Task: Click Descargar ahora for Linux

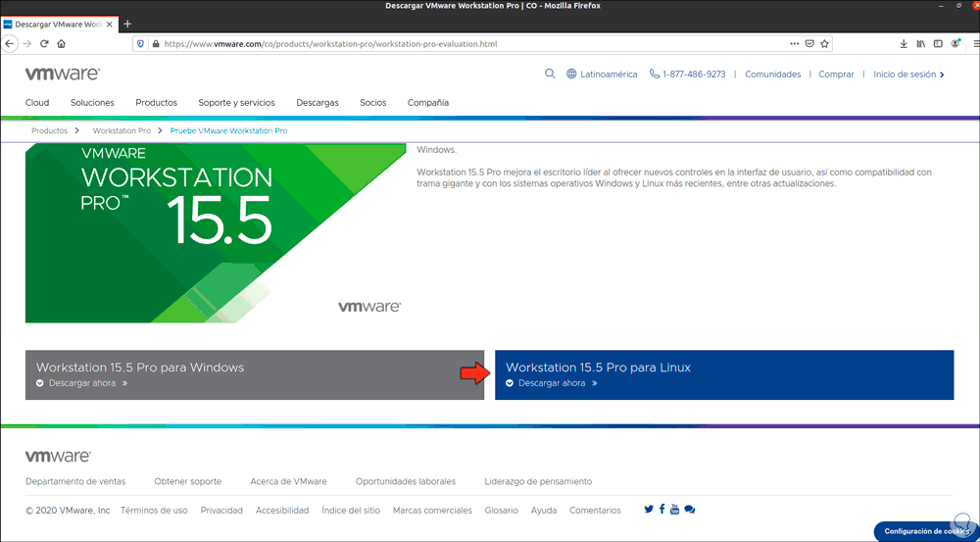Action: tap(553, 383)
